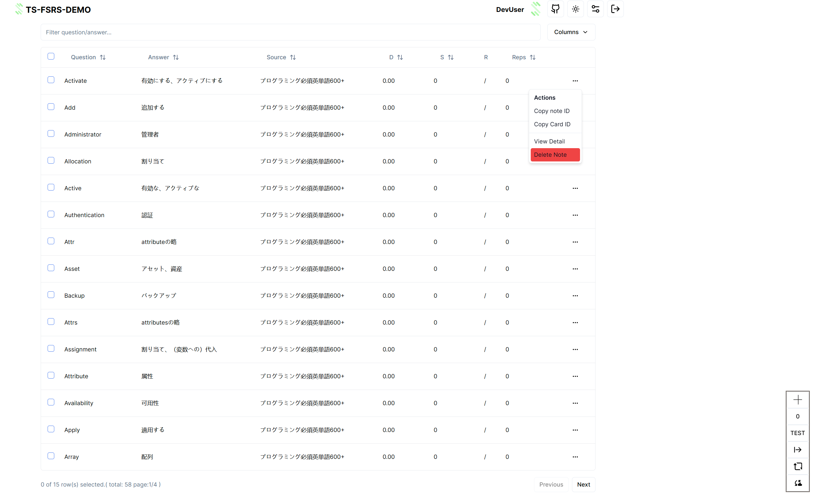The image size is (835, 504).
Task: Click the plus add-note icon
Action: click(797, 400)
